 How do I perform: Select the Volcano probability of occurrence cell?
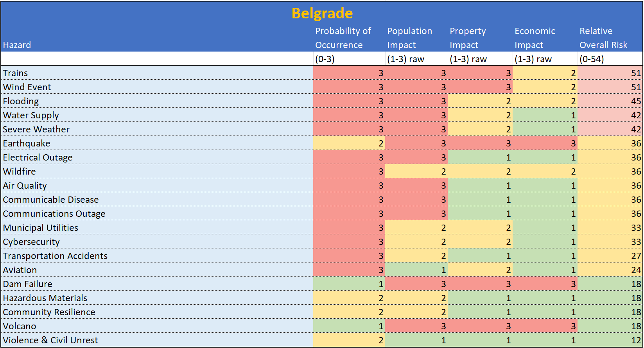pos(349,326)
